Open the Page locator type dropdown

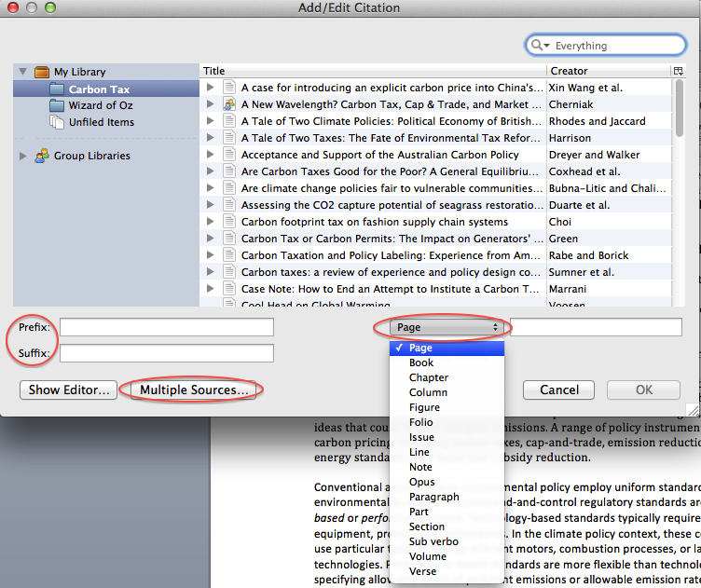point(447,327)
